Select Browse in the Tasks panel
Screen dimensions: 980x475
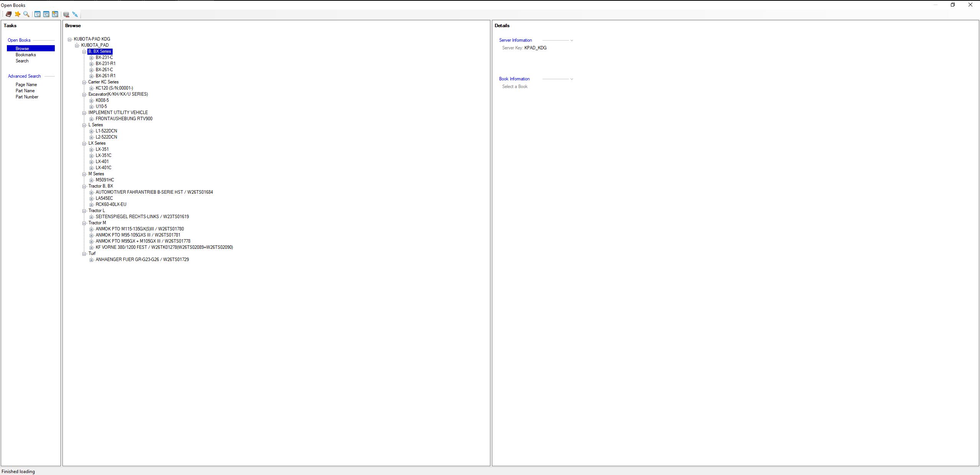click(31, 49)
